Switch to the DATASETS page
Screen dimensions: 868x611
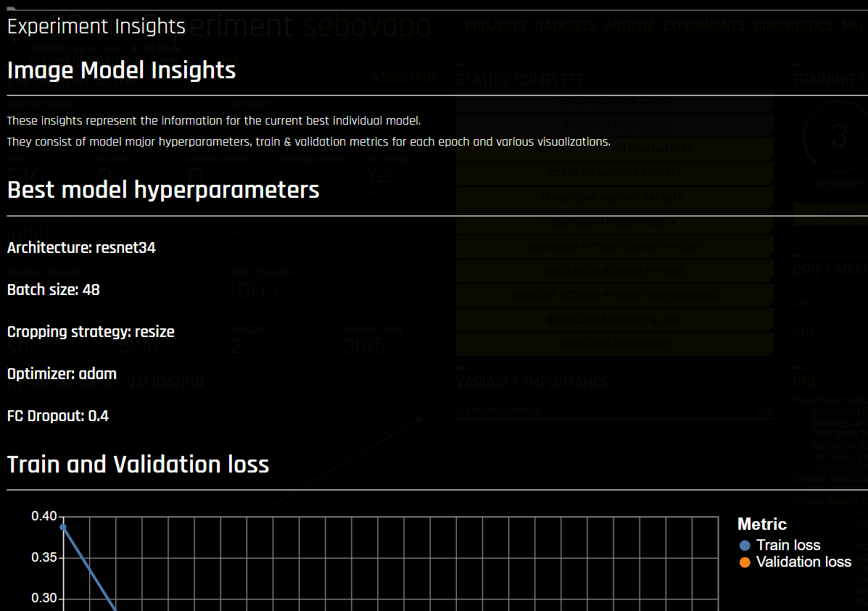[565, 25]
